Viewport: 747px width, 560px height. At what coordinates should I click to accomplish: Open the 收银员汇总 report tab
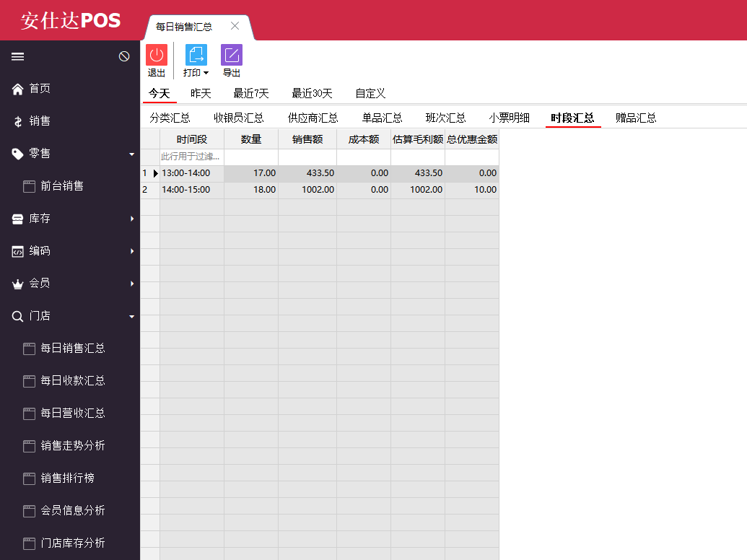pyautogui.click(x=239, y=118)
